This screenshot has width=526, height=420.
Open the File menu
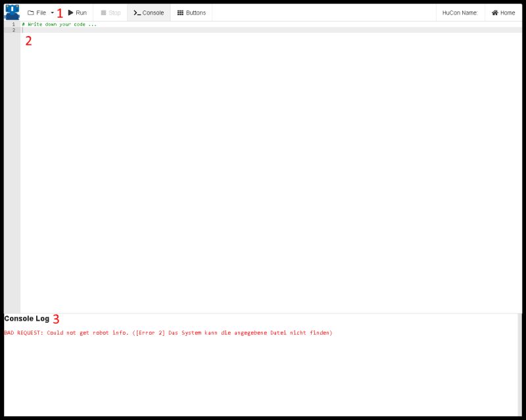(x=41, y=12)
